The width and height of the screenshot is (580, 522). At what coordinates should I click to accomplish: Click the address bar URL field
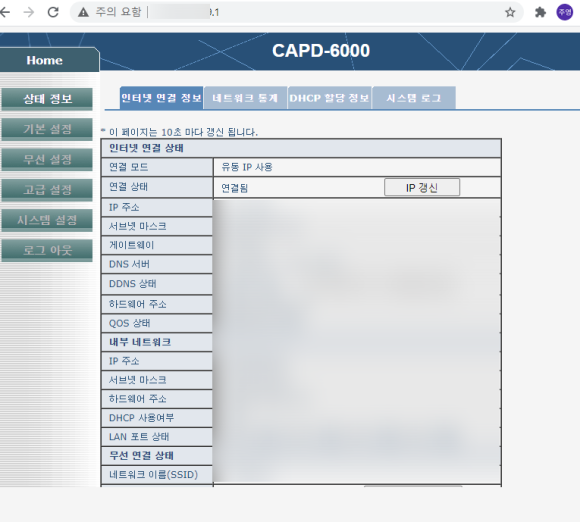coord(296,12)
